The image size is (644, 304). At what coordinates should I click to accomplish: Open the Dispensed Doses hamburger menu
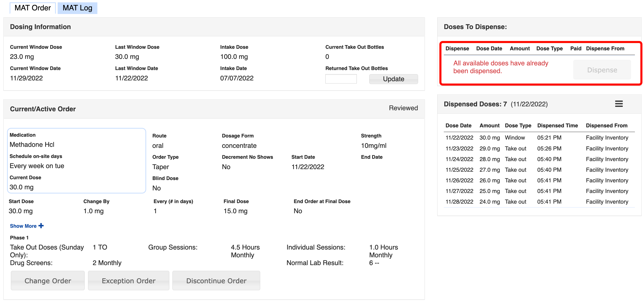(619, 104)
